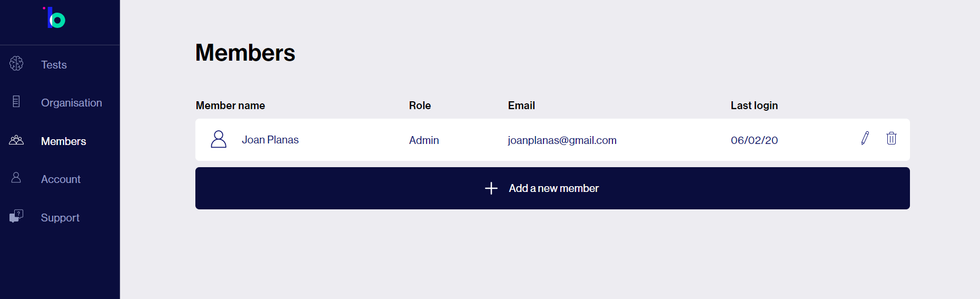This screenshot has height=299, width=980.
Task: Click the Admin role value
Action: 424,140
